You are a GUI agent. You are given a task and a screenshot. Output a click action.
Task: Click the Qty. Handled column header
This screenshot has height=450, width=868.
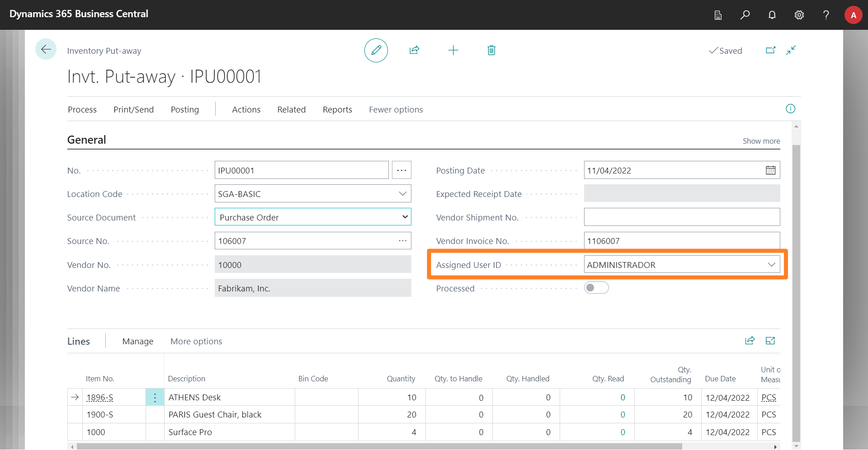pos(528,379)
